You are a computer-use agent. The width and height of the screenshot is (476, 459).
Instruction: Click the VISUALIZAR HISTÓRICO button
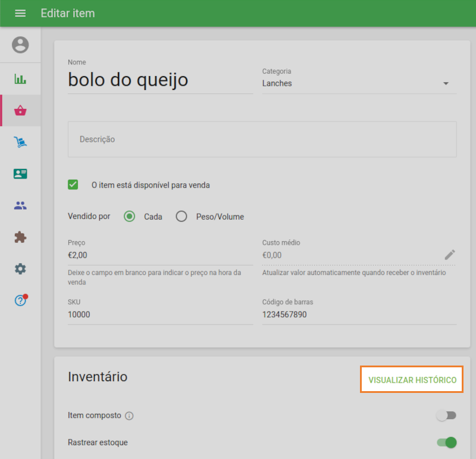click(411, 379)
